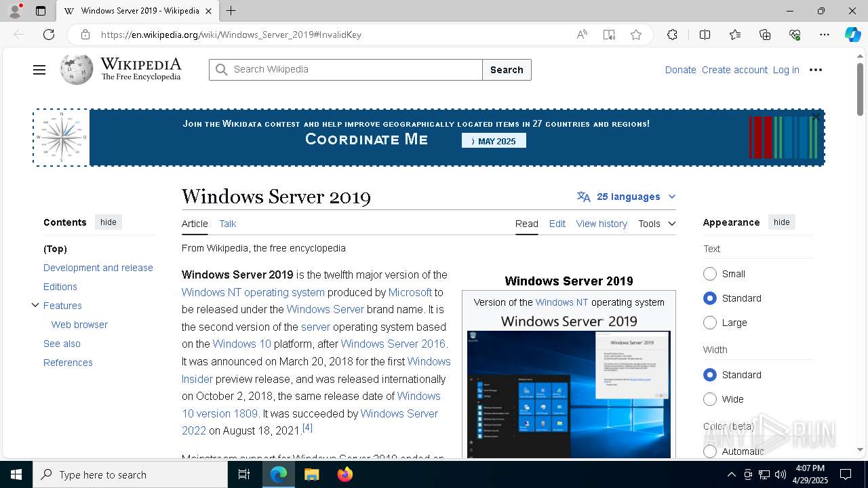View site information lock icon

(x=85, y=35)
